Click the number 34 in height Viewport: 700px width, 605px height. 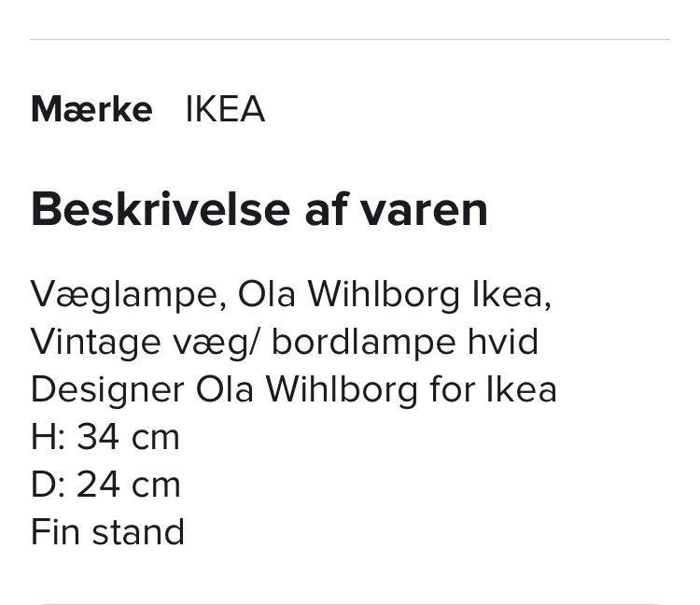pyautogui.click(x=97, y=437)
